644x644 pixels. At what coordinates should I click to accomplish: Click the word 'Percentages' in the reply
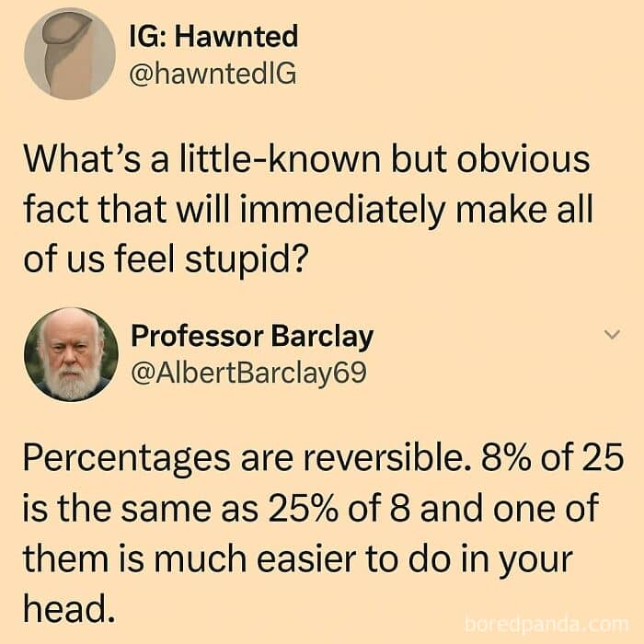(x=127, y=459)
